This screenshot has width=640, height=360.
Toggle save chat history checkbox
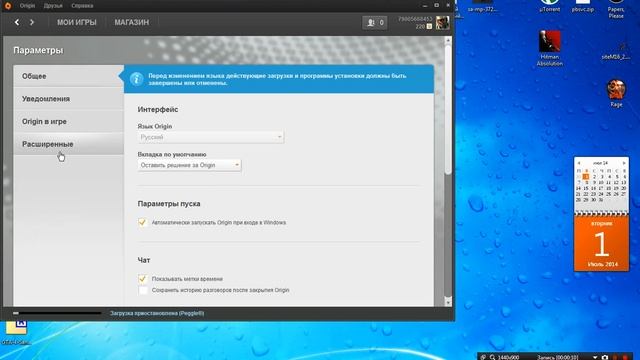142,290
